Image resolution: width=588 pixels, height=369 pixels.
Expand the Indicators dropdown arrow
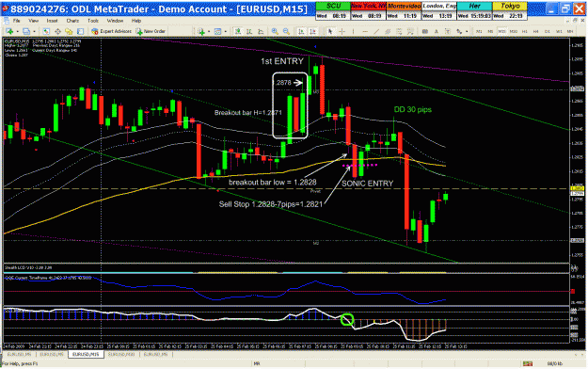coord(209,31)
